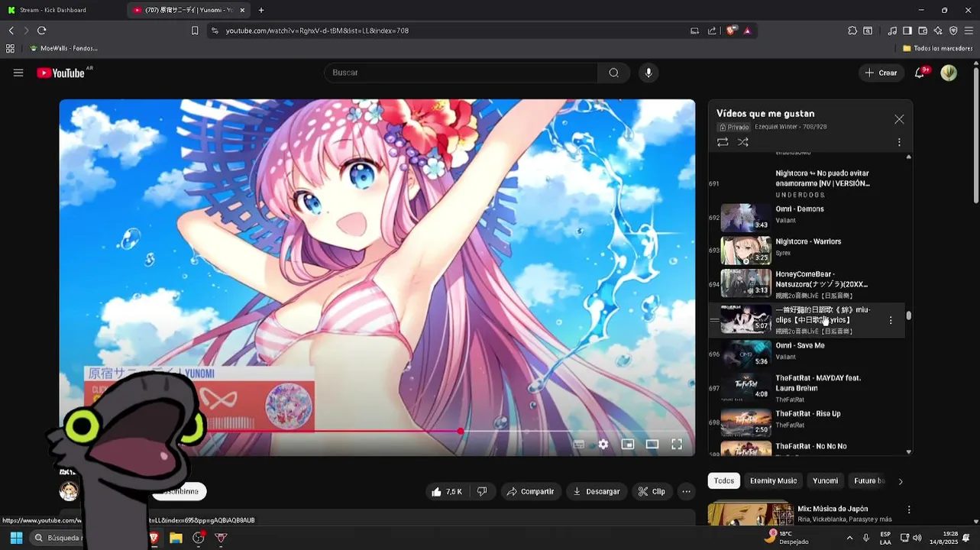Start voice search with the microphone icon
The height and width of the screenshot is (550, 980).
pyautogui.click(x=648, y=73)
